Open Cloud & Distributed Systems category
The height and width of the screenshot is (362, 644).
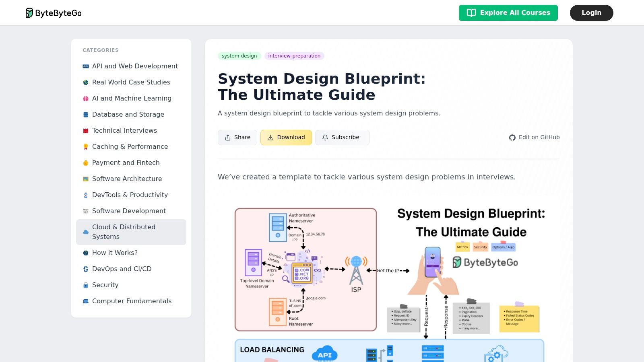pos(131,232)
